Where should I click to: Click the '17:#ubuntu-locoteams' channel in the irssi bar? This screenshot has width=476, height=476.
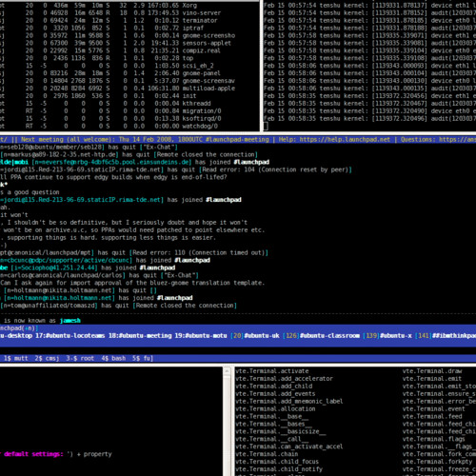click(x=70, y=336)
